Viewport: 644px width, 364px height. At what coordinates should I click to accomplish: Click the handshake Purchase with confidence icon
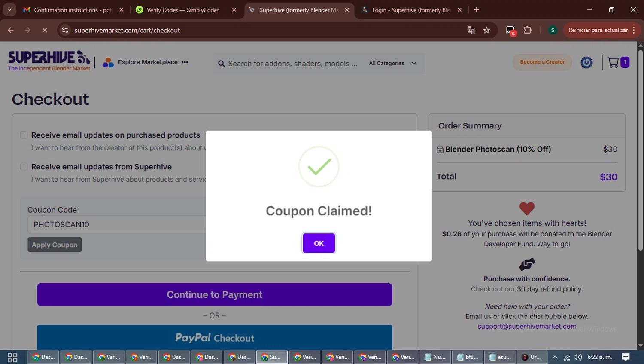pos(527,264)
